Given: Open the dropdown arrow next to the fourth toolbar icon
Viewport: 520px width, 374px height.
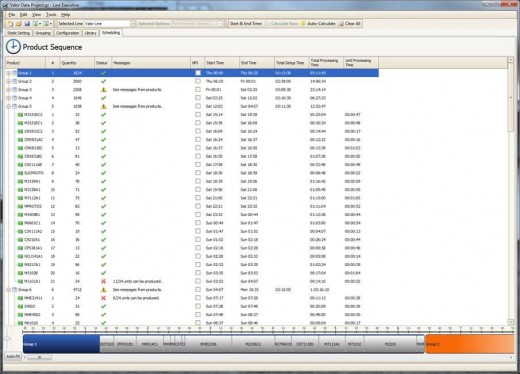Looking at the screenshot, I should click(x=40, y=24).
